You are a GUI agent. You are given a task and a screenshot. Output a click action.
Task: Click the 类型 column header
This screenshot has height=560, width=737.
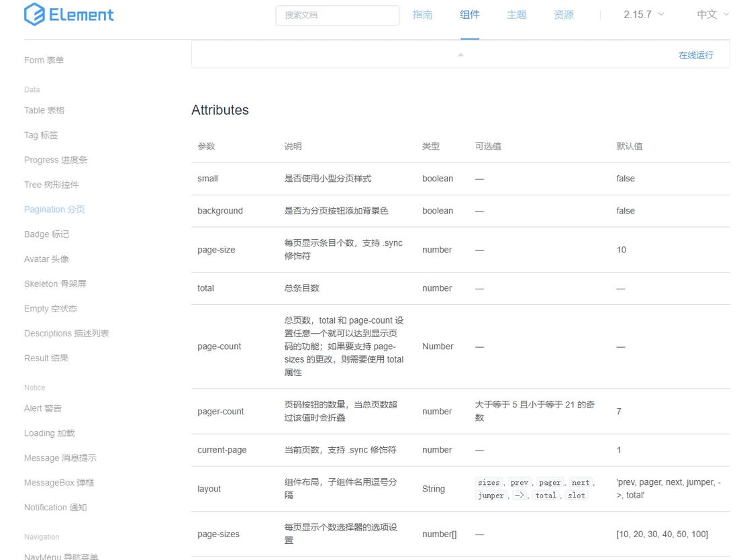[x=431, y=146]
